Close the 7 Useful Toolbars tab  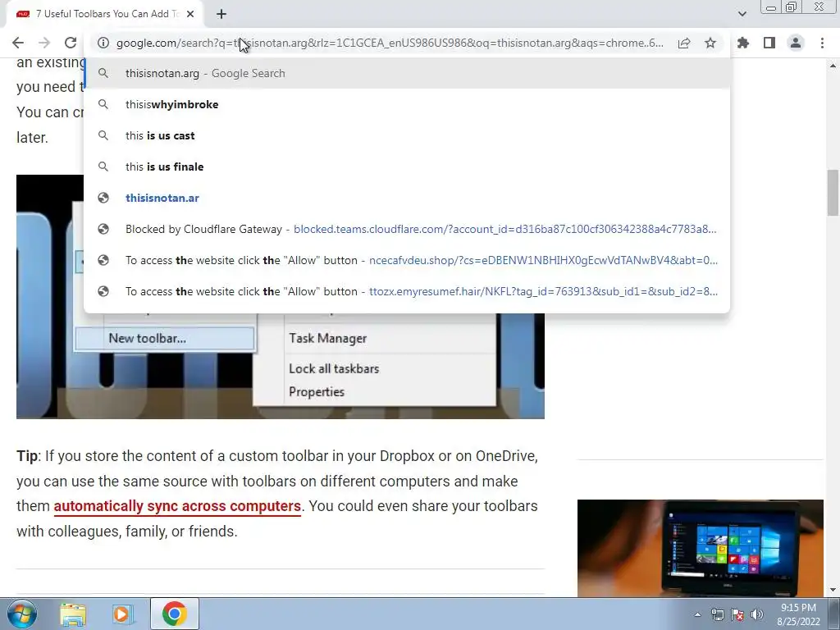pos(190,14)
